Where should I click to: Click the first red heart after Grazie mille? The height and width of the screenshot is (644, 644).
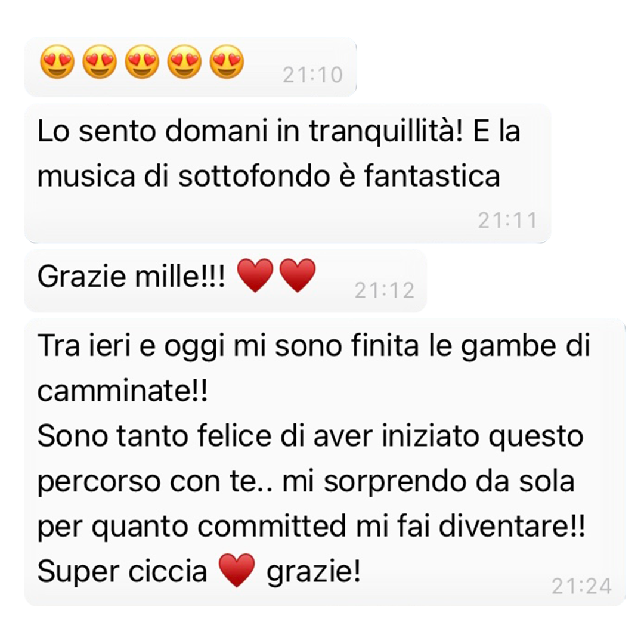click(x=255, y=275)
